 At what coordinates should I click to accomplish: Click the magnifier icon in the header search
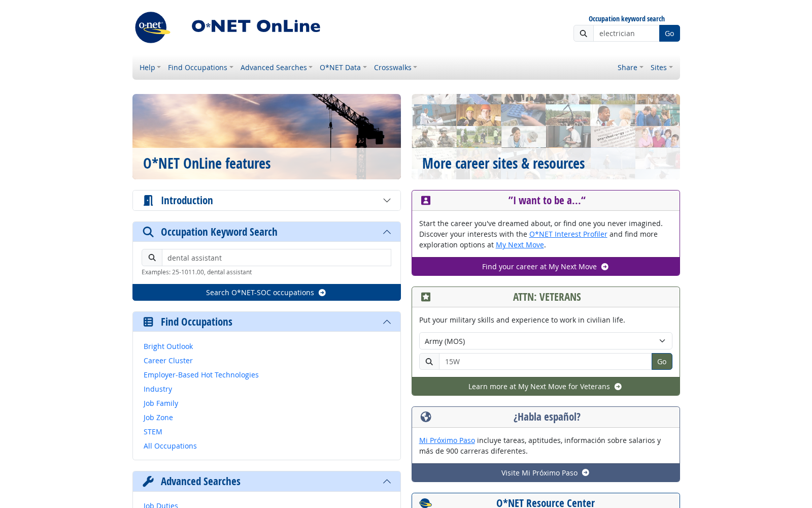[584, 34]
